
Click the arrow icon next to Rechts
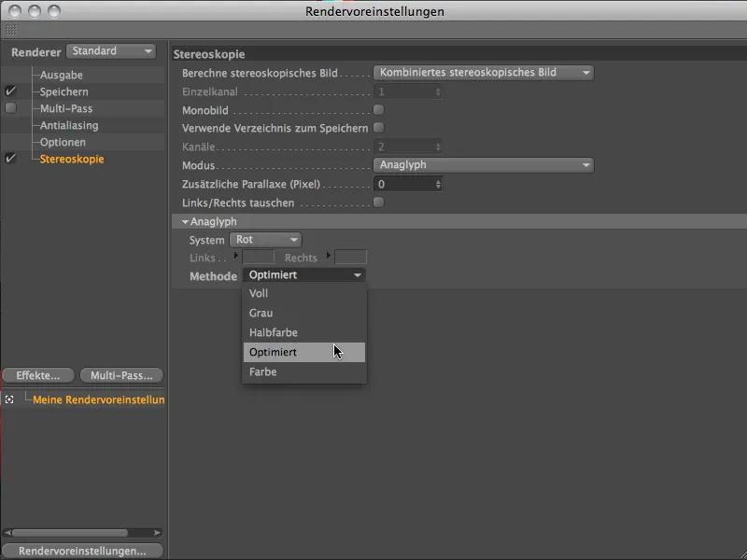tap(328, 257)
